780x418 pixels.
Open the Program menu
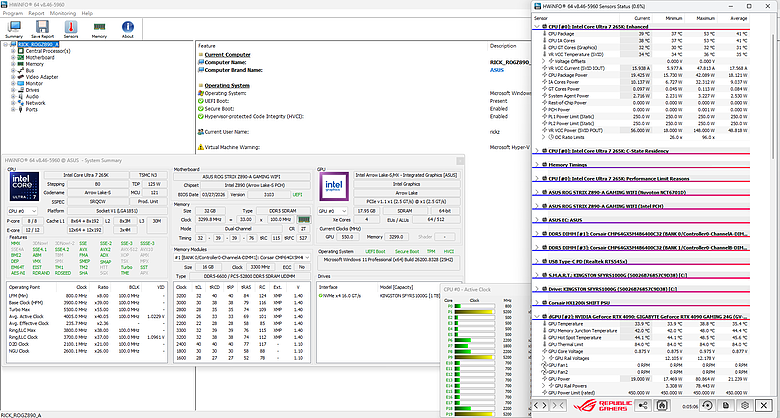tap(13, 13)
